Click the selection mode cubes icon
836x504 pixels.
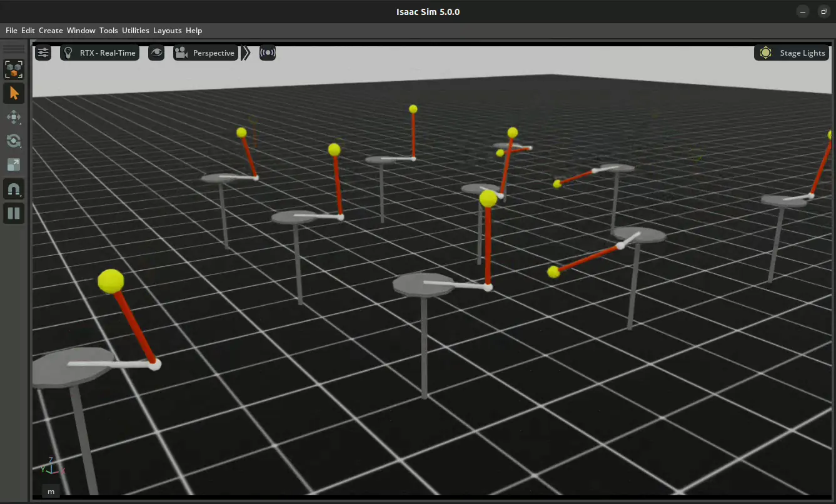pos(14,69)
